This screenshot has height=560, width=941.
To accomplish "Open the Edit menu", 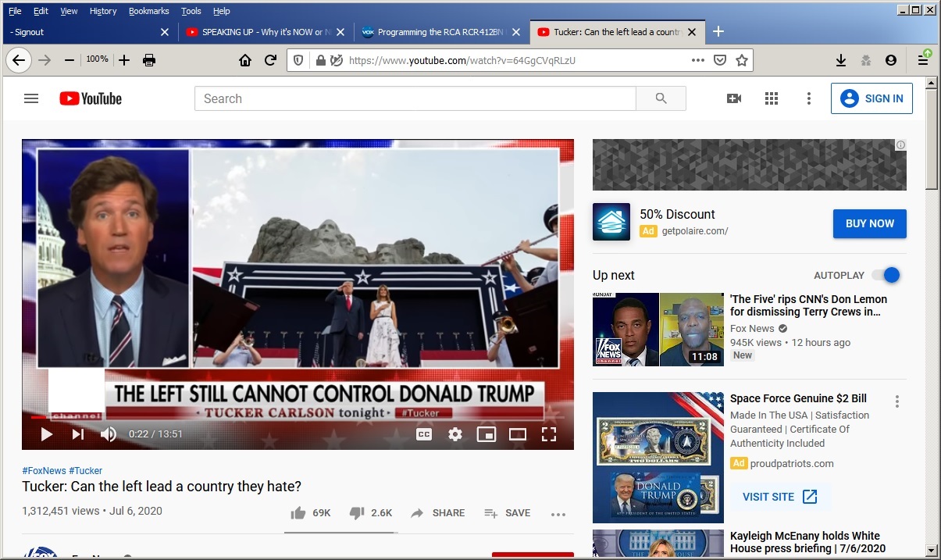I will tap(41, 11).
